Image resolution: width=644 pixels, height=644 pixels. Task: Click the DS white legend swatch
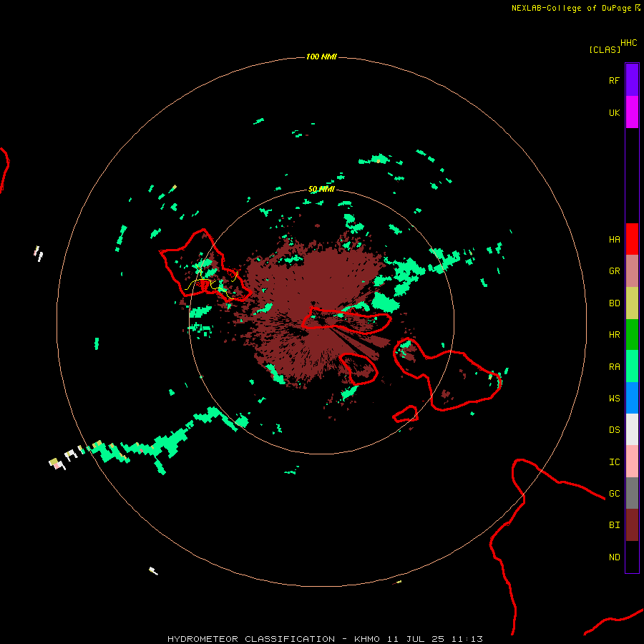632,429
